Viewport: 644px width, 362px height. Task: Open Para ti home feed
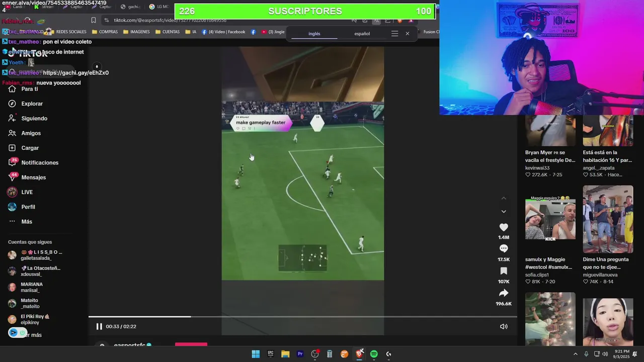23,89
